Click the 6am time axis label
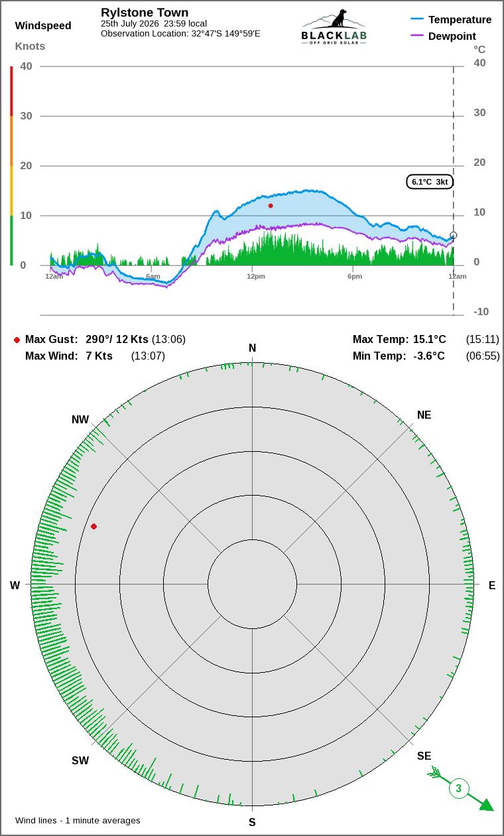Viewport: 504px width, 836px height. pos(153,276)
